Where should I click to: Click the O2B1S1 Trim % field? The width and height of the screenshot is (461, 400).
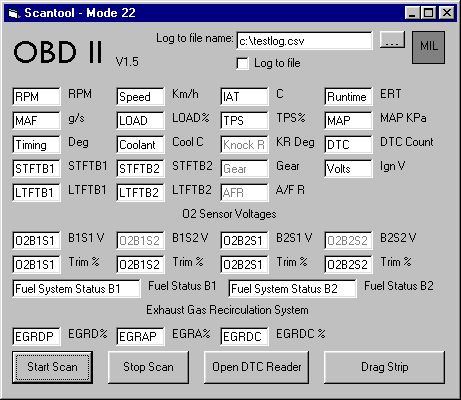(x=36, y=265)
